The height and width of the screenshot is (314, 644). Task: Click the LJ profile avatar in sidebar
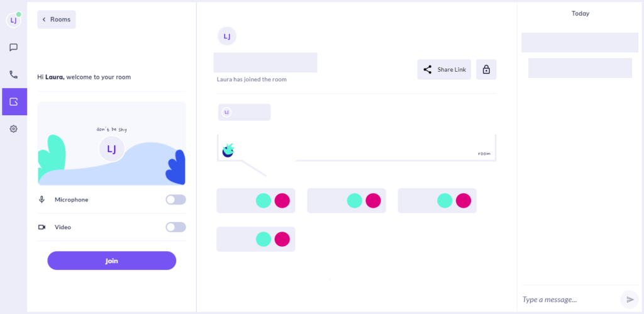pos(14,21)
